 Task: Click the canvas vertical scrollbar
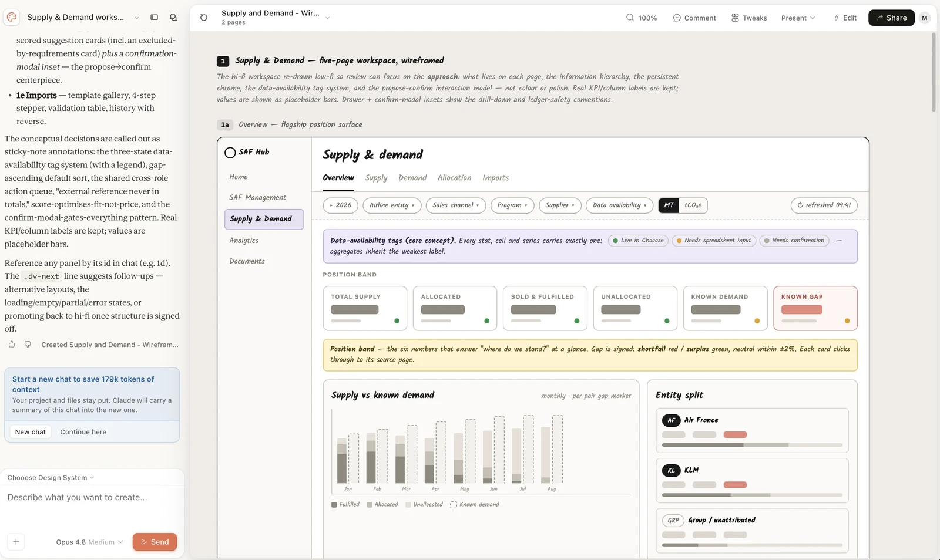tap(934, 72)
